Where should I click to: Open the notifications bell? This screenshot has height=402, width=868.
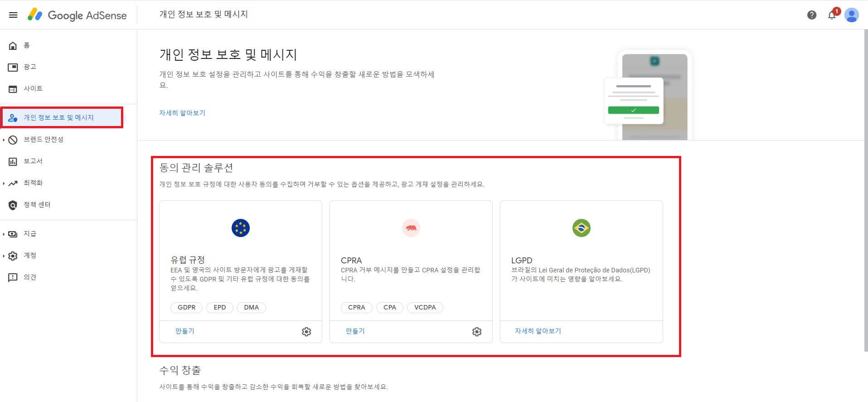(x=832, y=15)
